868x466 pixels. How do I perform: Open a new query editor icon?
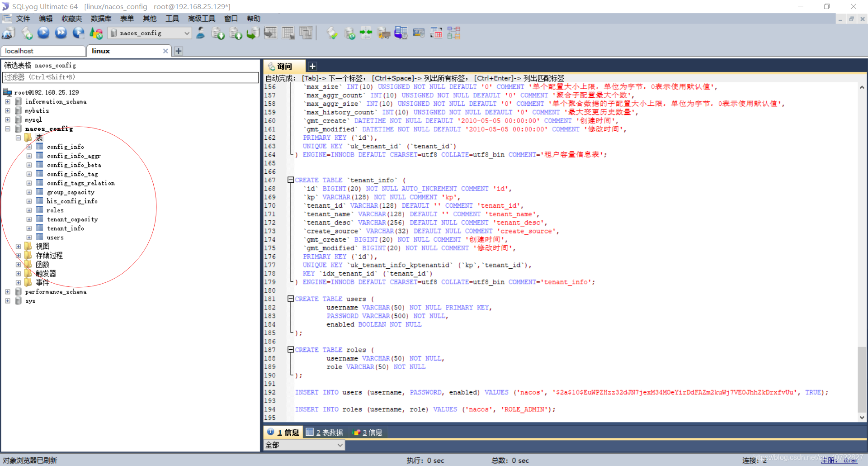27,33
